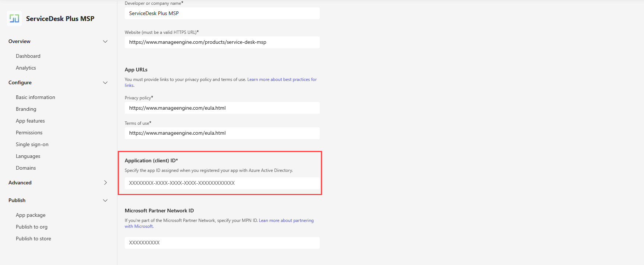Collapse the Configure section chevron
This screenshot has width=644, height=265.
coord(105,83)
